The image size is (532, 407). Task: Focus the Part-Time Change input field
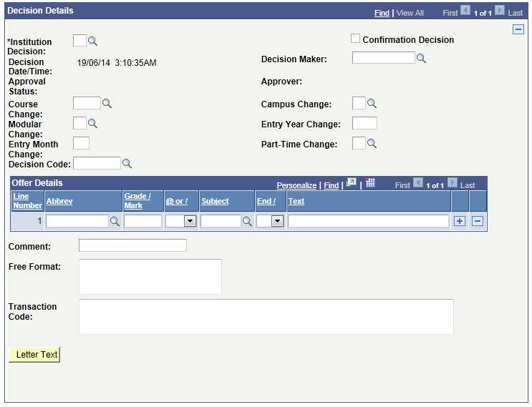tap(359, 143)
